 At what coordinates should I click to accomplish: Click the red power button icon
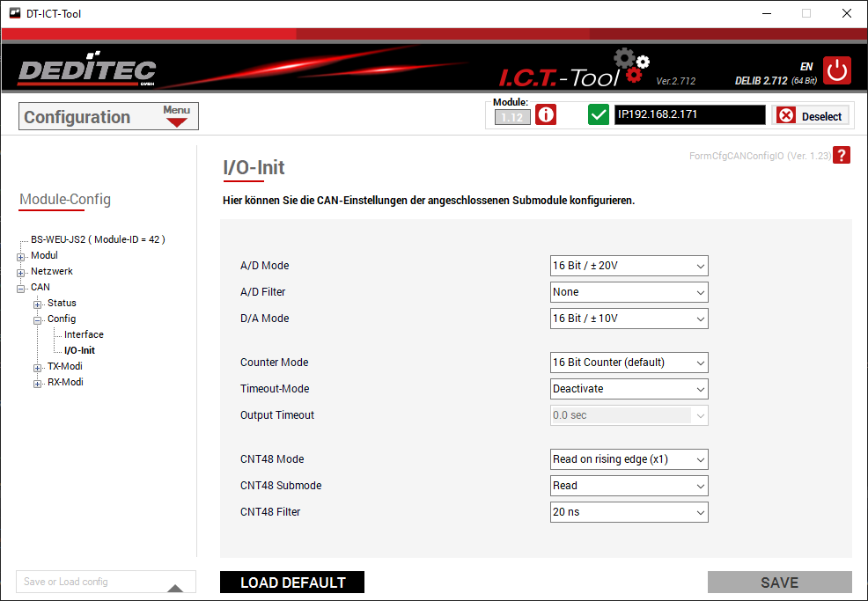(x=837, y=70)
